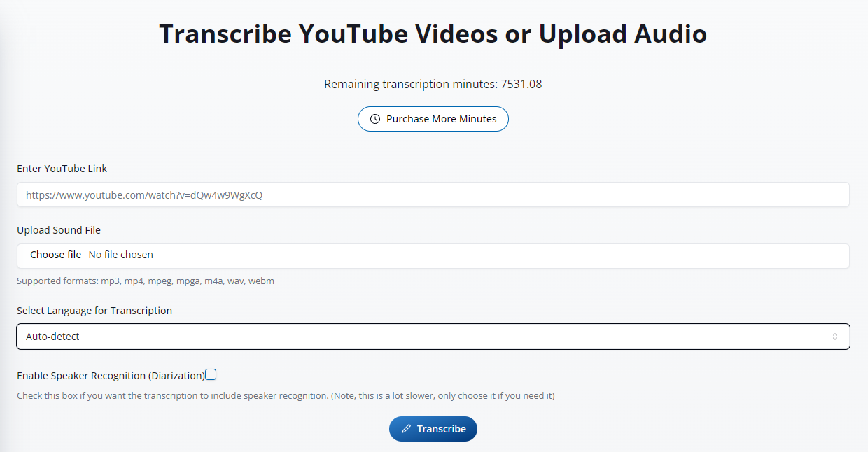
Task: Click the remaining transcription minutes text
Action: tap(433, 85)
